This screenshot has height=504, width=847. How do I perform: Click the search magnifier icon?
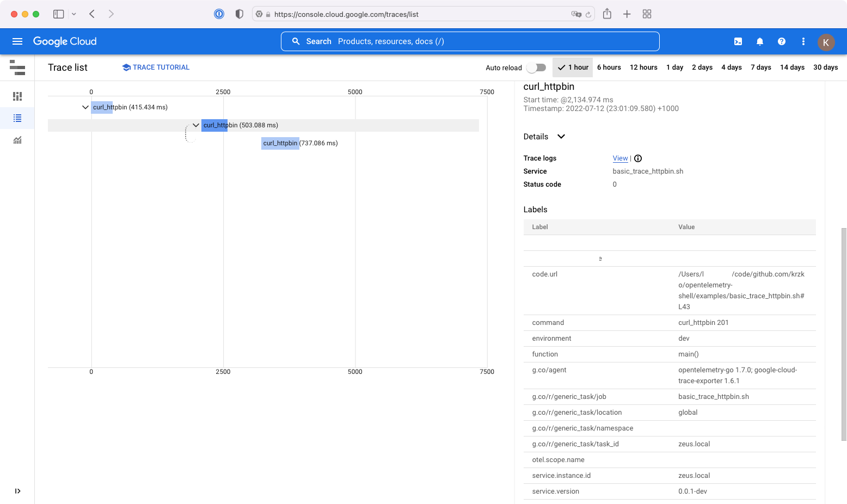pos(296,41)
